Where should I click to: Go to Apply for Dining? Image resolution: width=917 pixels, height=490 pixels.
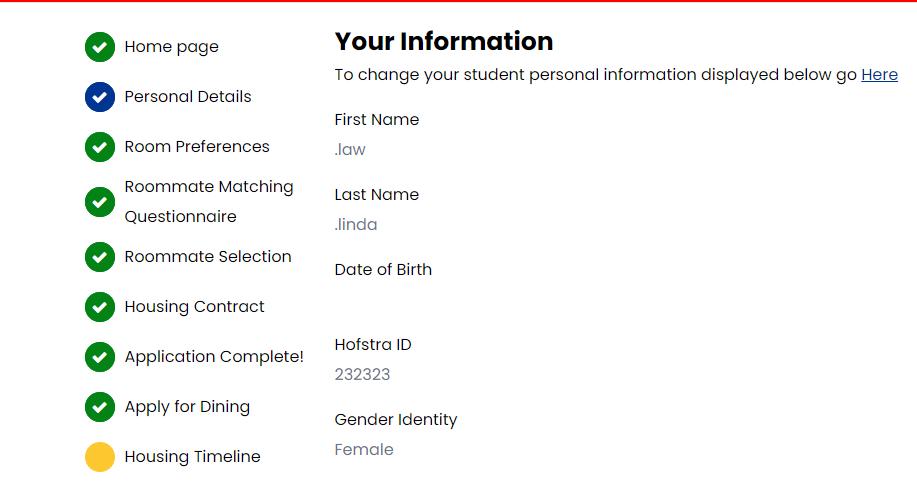[x=187, y=407]
